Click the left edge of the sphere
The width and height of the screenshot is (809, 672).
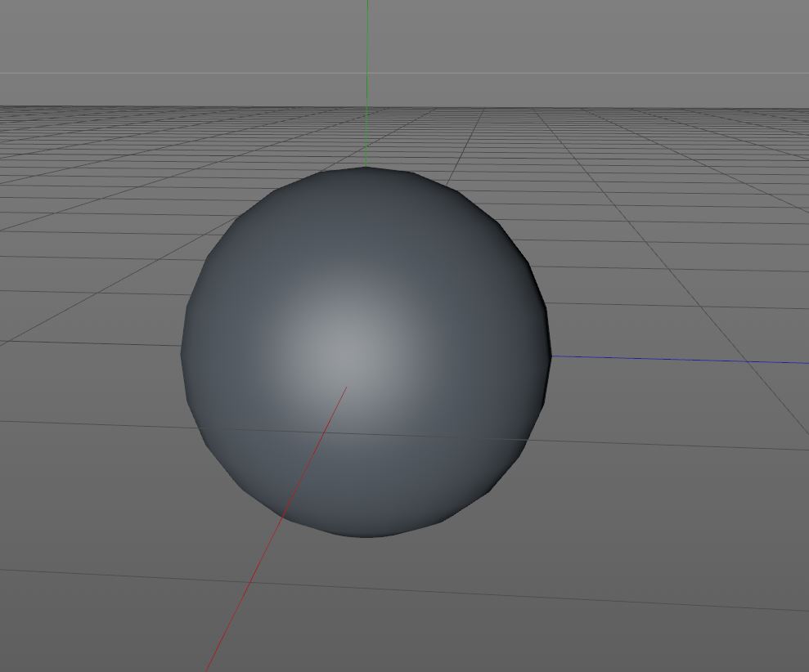183,352
